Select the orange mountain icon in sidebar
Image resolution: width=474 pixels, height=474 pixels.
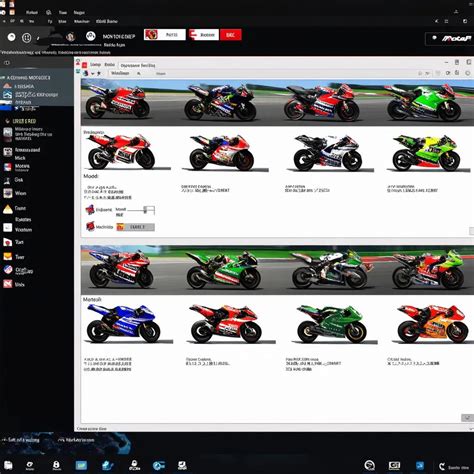7,86
